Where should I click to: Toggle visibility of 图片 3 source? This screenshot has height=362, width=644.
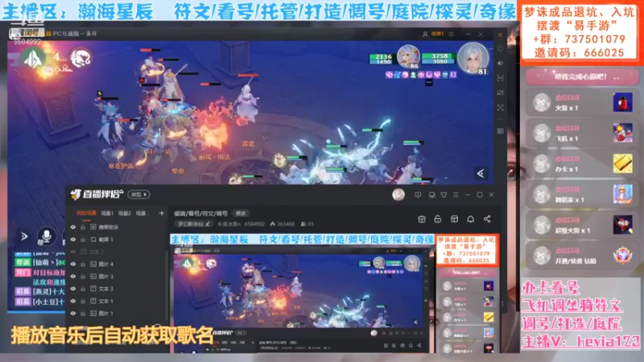point(73,276)
